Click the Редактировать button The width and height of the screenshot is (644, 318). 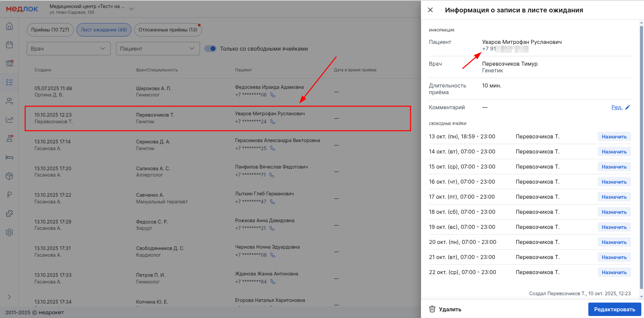(x=614, y=309)
